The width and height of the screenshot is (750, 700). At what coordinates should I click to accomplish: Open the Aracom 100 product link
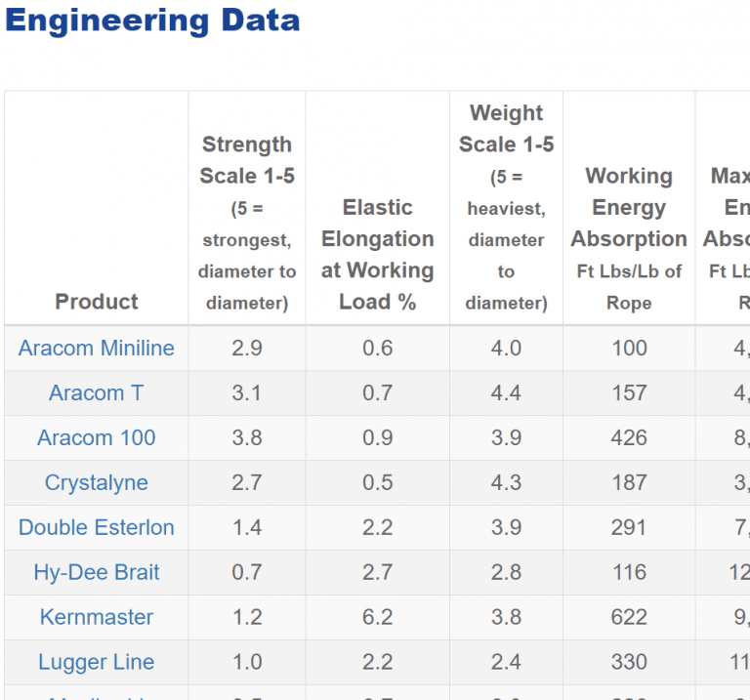(96, 438)
